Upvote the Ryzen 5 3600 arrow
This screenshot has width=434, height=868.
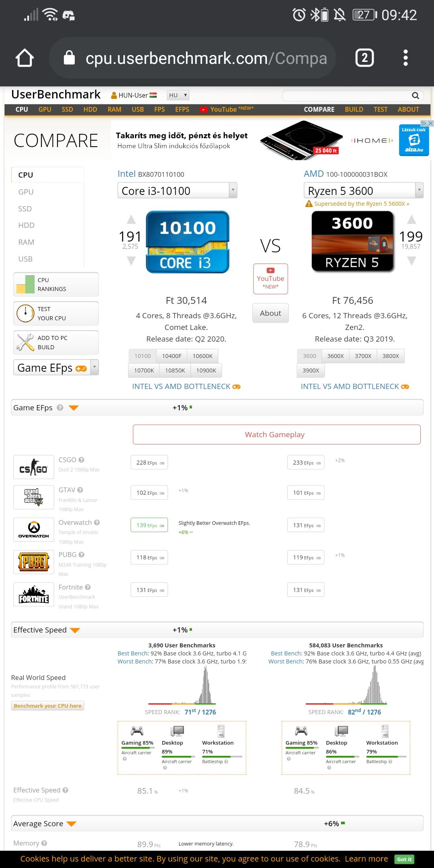point(411,219)
